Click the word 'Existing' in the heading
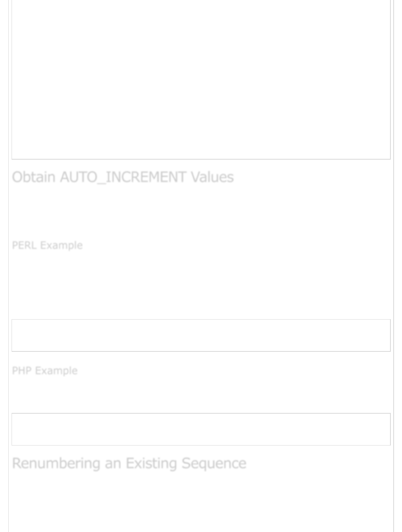Viewport: 402px width, 532px height. click(x=151, y=463)
